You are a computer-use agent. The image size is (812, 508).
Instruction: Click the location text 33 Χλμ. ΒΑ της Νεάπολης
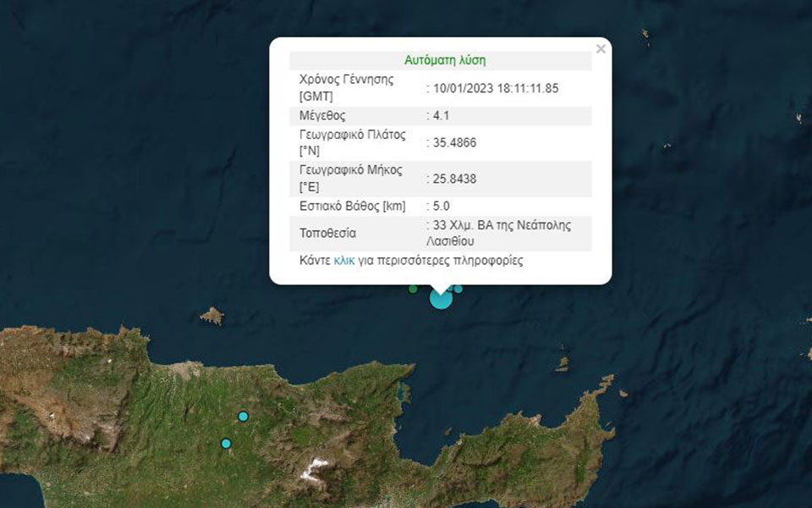[498, 226]
